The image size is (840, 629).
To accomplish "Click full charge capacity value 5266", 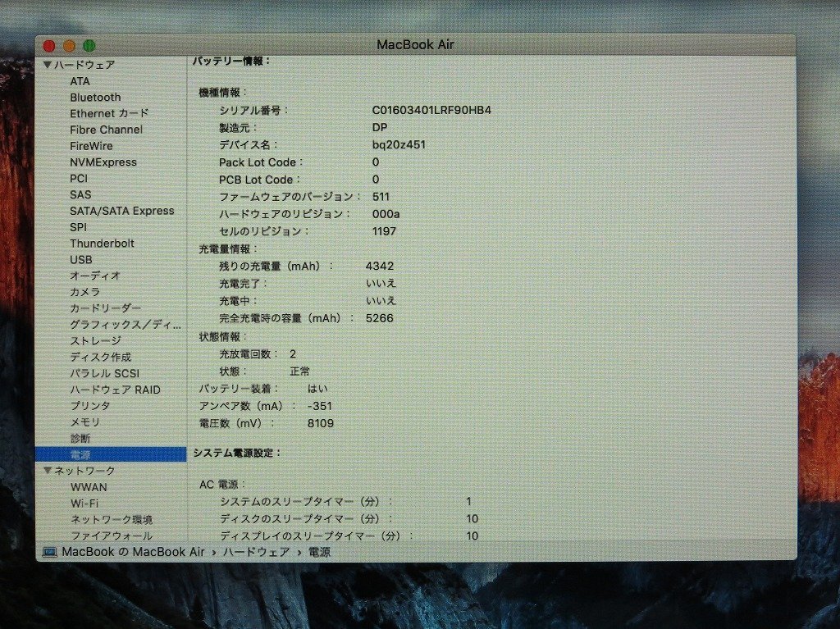I will [x=379, y=318].
